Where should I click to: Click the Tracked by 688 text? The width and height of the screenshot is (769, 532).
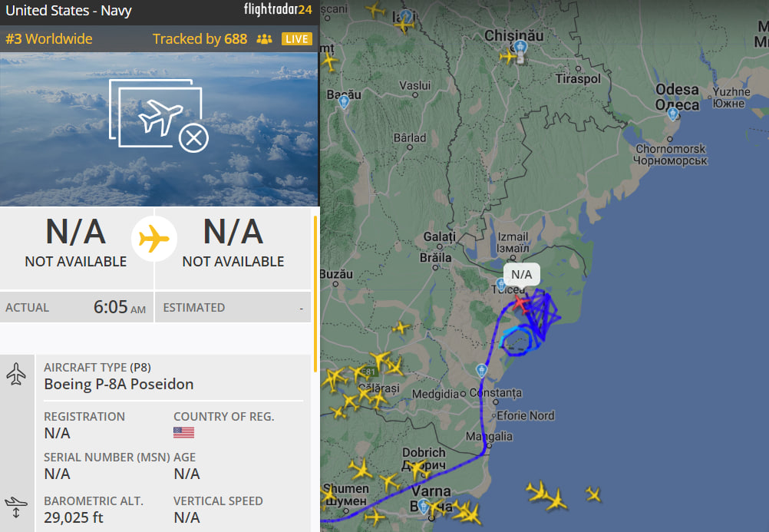[200, 39]
